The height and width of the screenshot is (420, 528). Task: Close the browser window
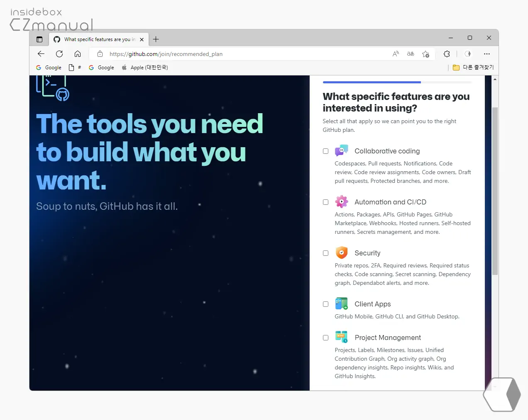tap(489, 38)
